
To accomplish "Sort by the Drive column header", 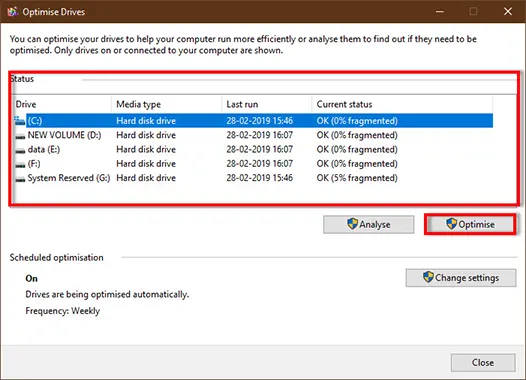I will click(x=62, y=104).
